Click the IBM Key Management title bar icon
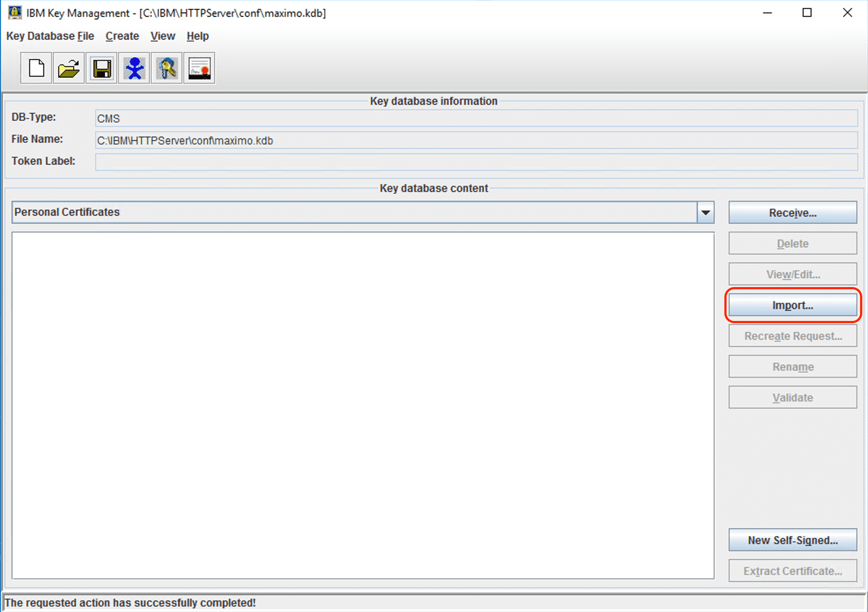Screen dimensions: 868x612 click(15, 13)
